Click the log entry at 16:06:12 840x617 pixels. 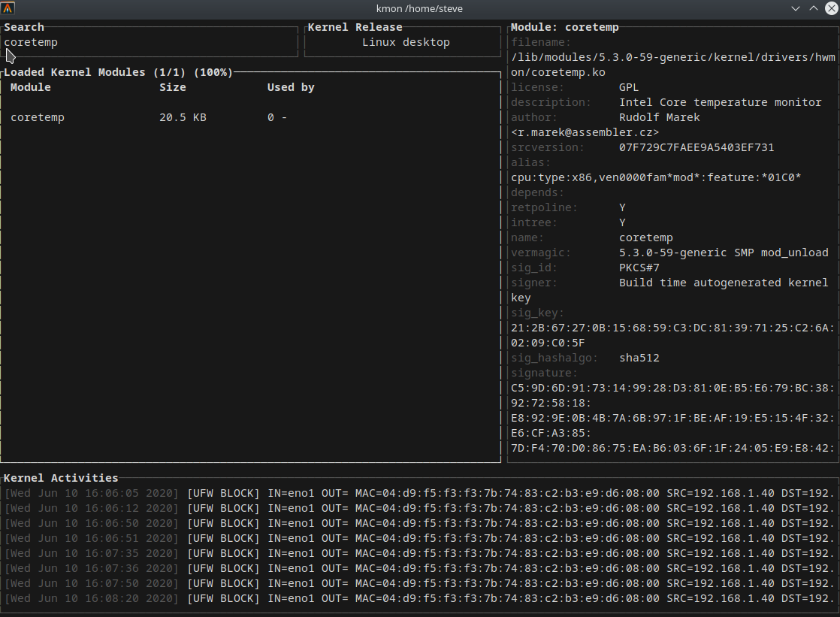click(x=420, y=508)
